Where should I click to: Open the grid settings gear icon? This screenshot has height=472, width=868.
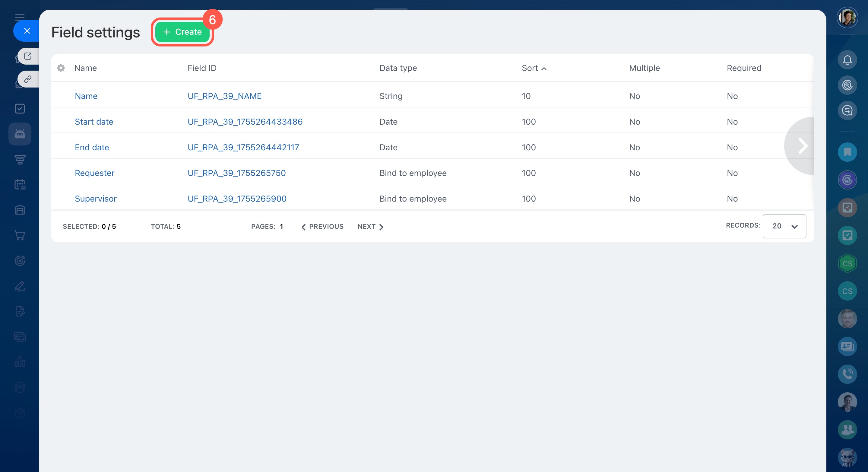click(61, 68)
